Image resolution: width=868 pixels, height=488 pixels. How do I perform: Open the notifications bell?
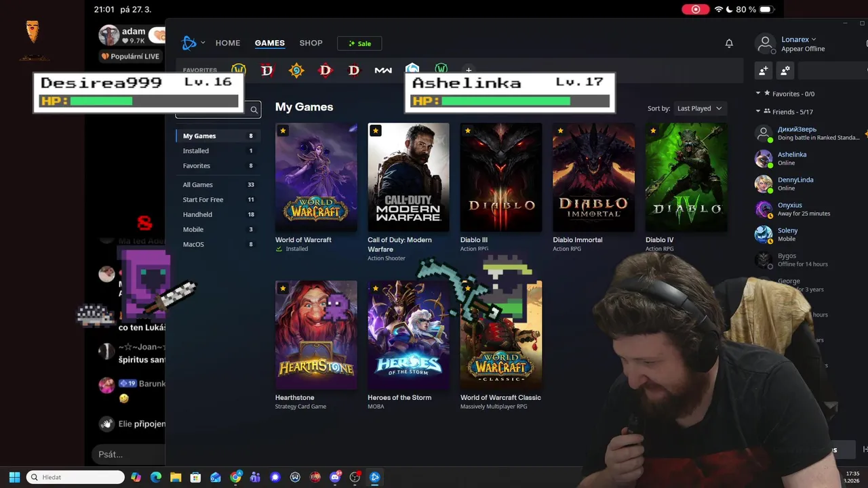point(729,43)
